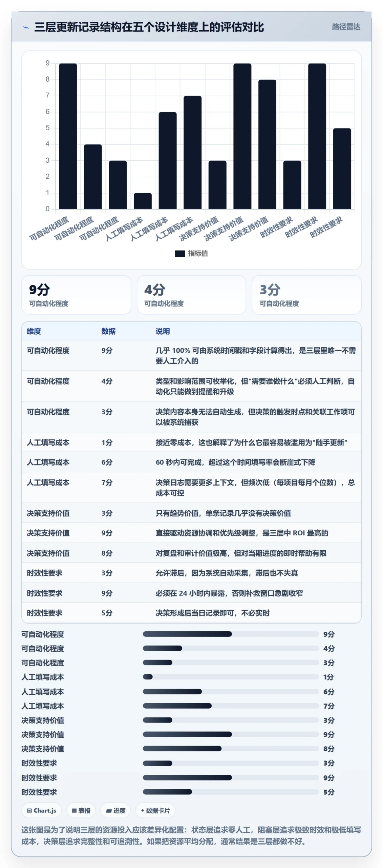
Task: Click the title 三层更新记录结构在五个设计维度上的评估对比
Action: pyautogui.click(x=149, y=27)
